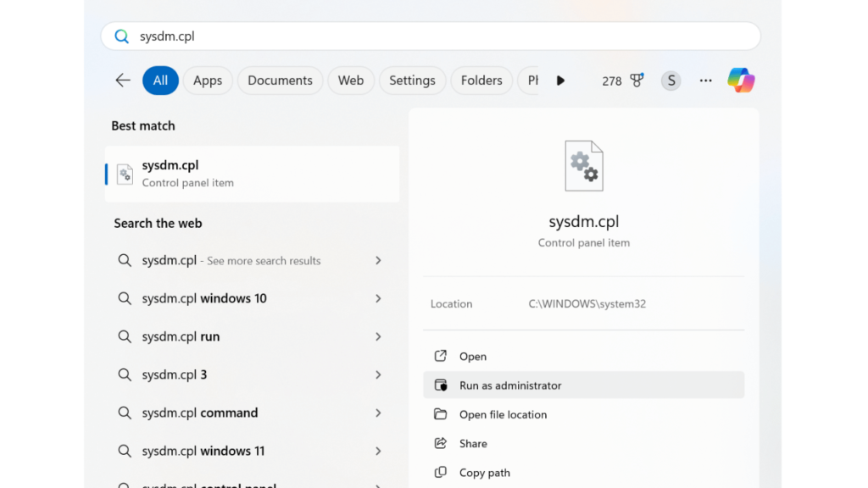
Task: Click the rewards trophy icon
Action: pos(637,80)
